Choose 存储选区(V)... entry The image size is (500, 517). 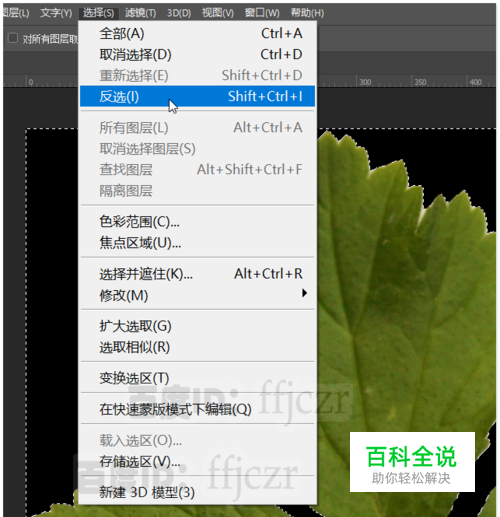tap(197, 461)
